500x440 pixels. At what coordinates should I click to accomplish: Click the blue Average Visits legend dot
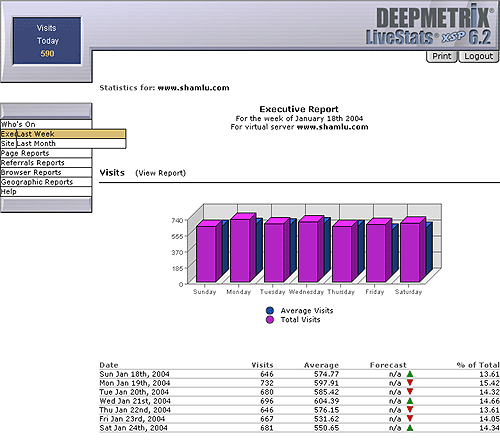(x=270, y=311)
